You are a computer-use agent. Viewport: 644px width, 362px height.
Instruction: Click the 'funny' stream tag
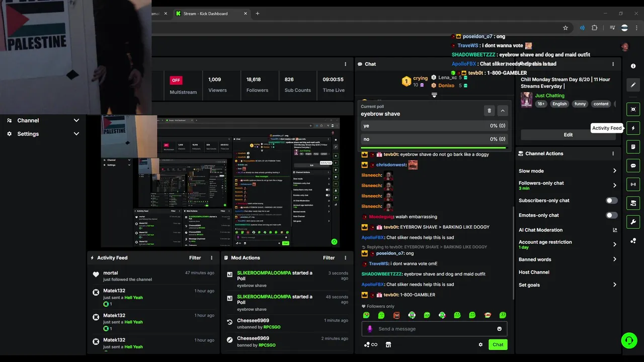(x=580, y=104)
